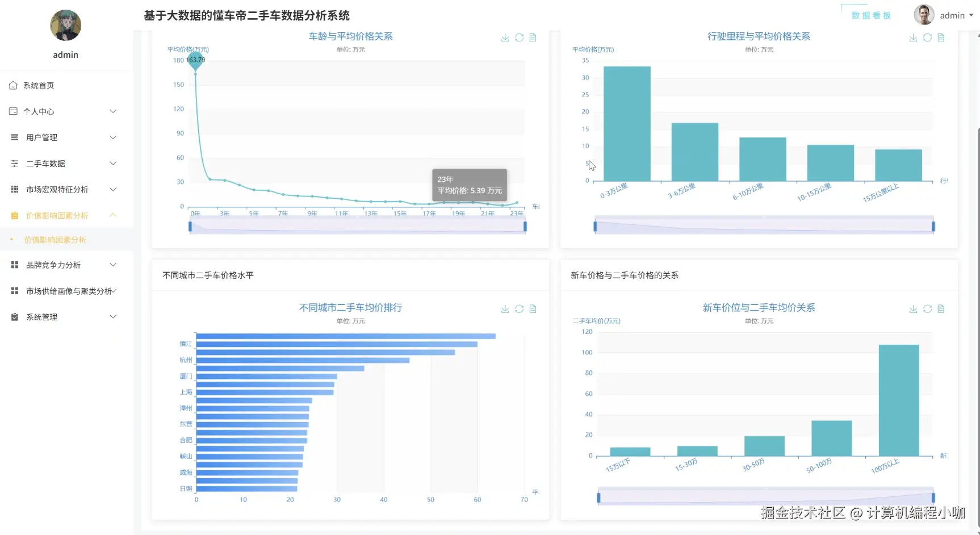Click the 用户管理 list icon
This screenshot has height=535, width=980.
click(15, 137)
